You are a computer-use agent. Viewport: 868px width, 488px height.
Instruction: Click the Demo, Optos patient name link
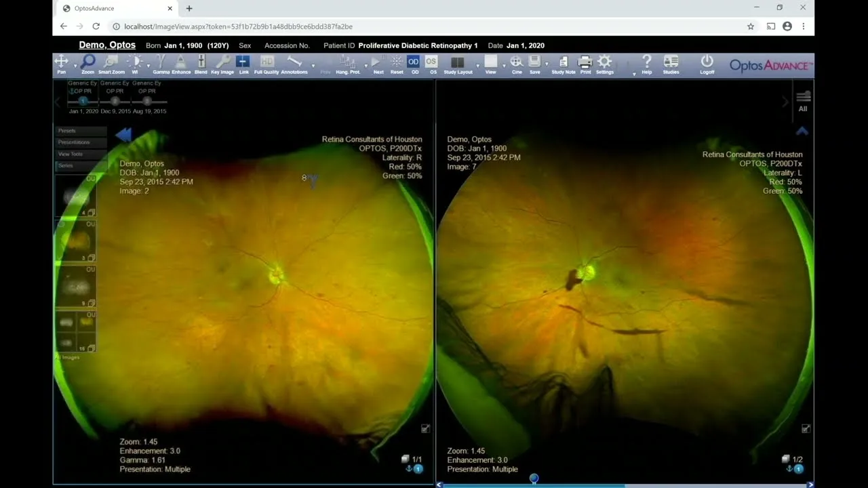click(x=107, y=45)
